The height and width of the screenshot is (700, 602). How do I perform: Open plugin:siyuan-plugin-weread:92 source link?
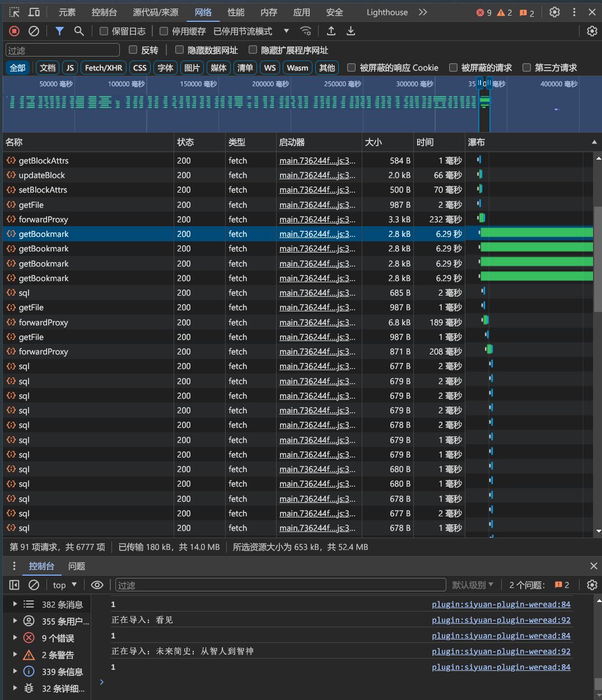pos(501,620)
